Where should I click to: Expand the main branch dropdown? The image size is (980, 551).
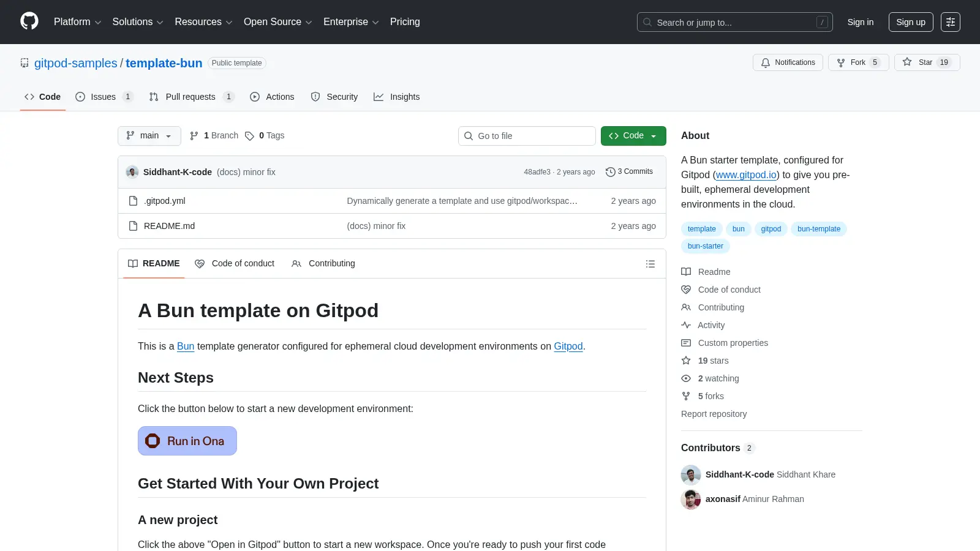click(x=149, y=136)
